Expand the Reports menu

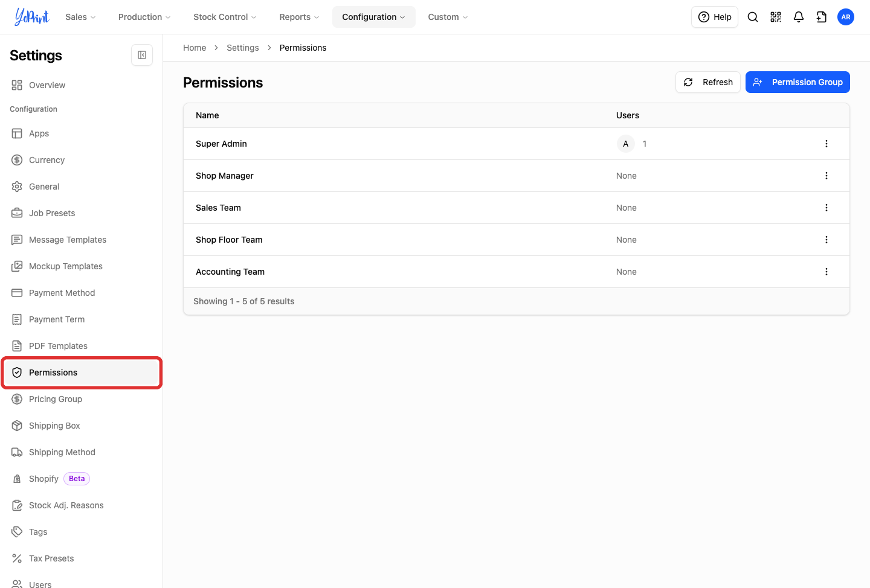[x=299, y=17]
